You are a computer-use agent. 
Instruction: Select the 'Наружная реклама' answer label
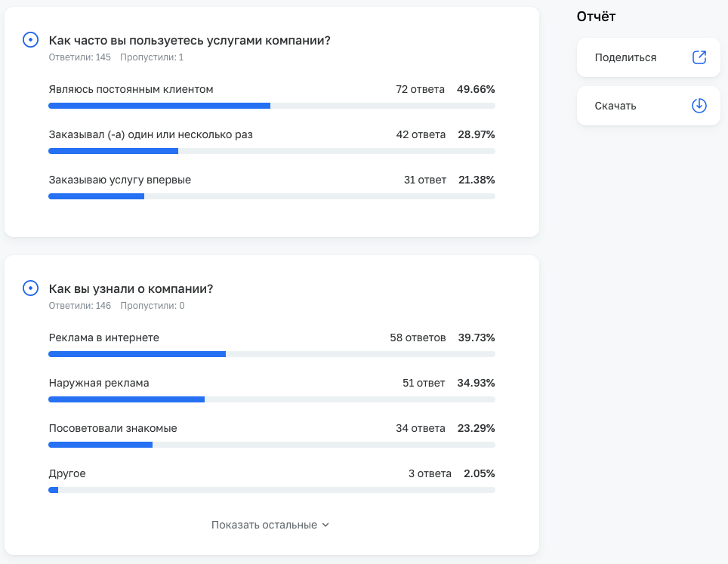coord(99,383)
